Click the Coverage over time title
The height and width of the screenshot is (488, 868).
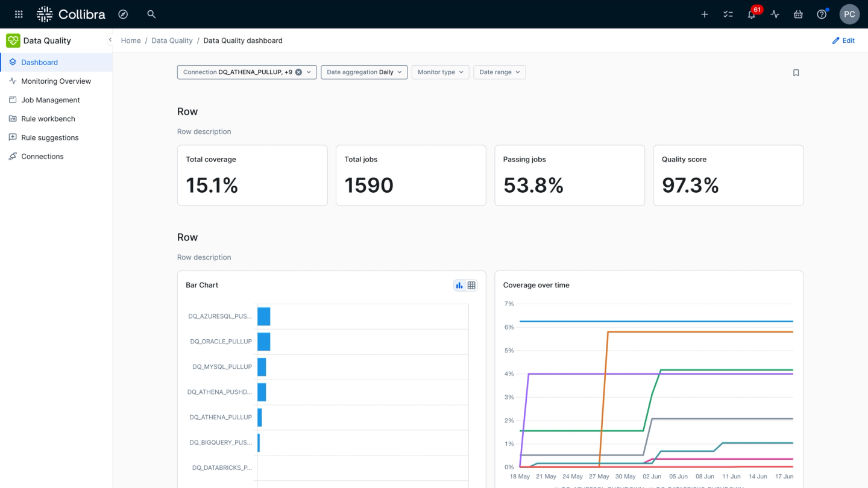tap(536, 285)
